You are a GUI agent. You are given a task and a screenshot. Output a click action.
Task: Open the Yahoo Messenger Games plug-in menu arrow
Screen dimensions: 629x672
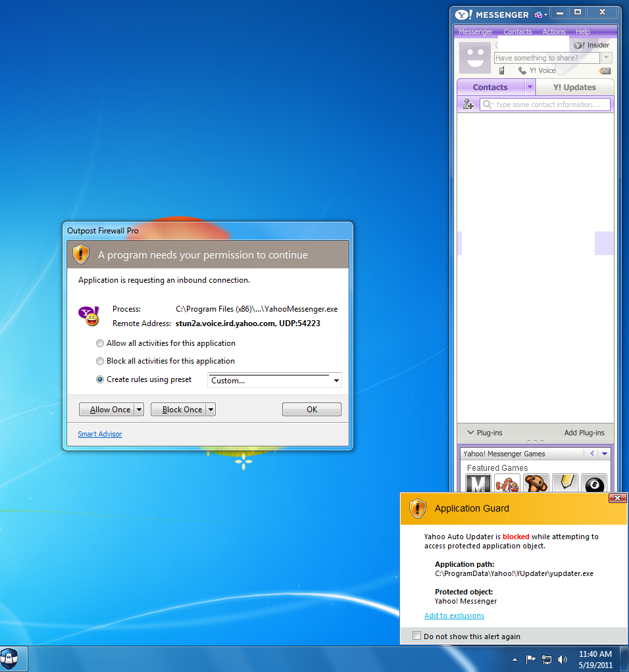click(x=605, y=454)
